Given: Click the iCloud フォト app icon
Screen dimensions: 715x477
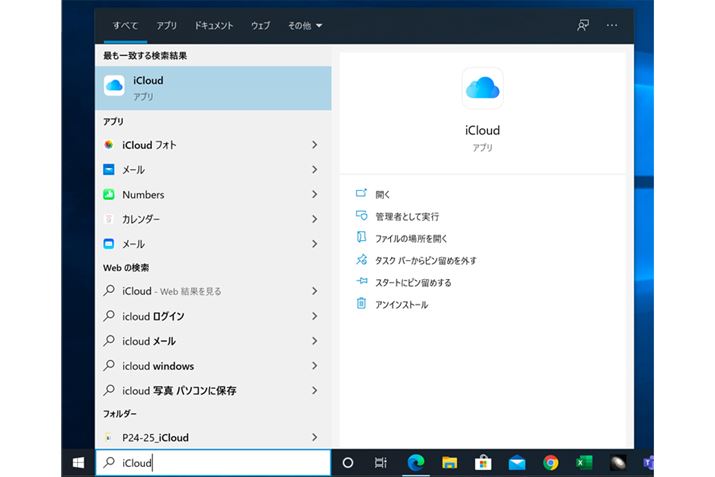Looking at the screenshot, I should coord(110,145).
